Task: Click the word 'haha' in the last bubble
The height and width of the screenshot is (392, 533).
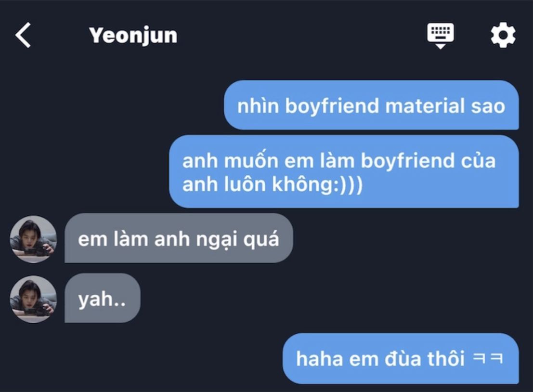Action: click(x=319, y=359)
